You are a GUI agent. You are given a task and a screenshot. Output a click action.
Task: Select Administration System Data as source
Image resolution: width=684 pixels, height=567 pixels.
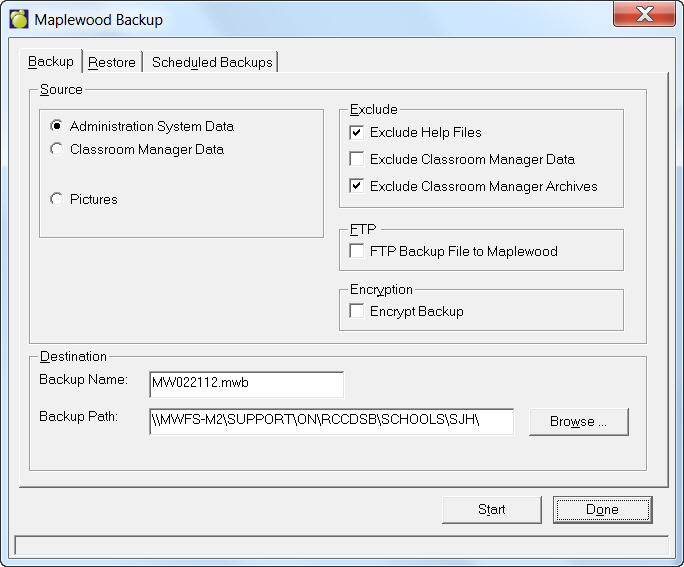click(x=58, y=127)
